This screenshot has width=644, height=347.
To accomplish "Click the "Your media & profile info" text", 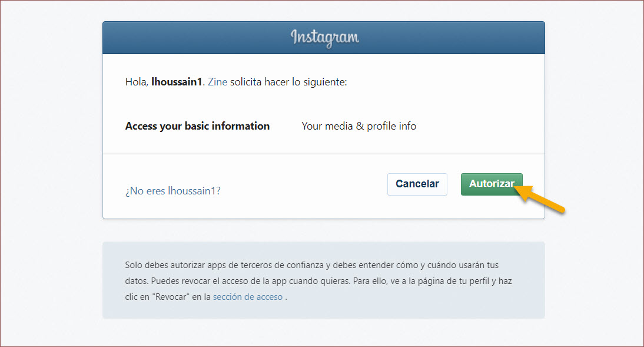I will tap(358, 126).
